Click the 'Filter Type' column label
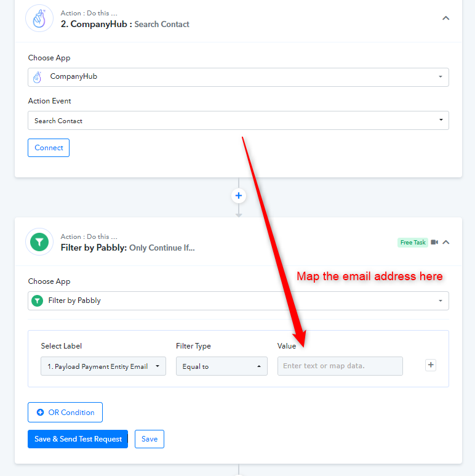 click(x=193, y=346)
